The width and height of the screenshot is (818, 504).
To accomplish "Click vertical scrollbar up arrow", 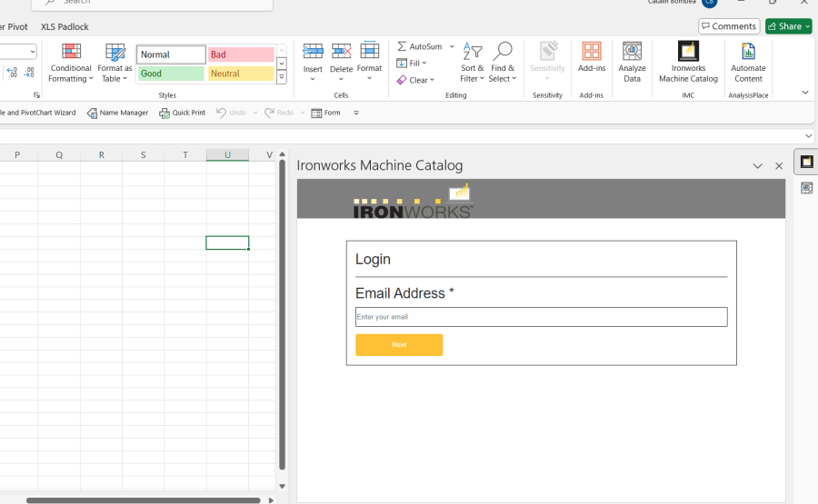I will (x=283, y=154).
